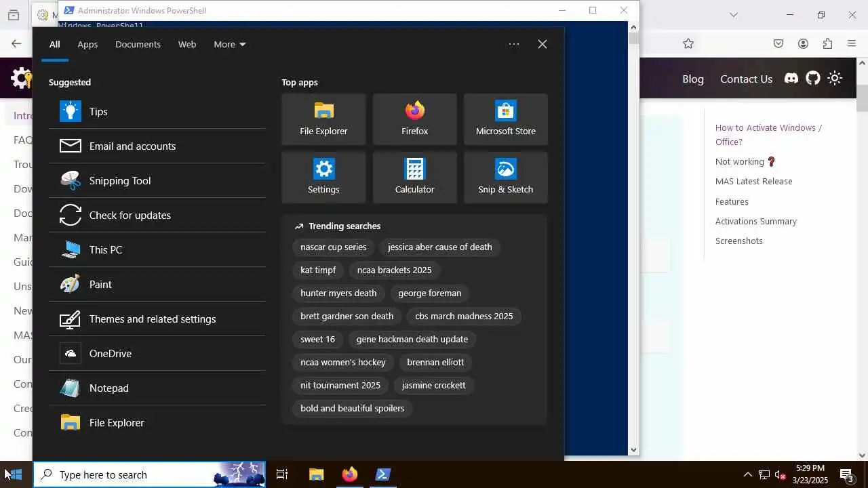
Task: Switch to the Apps search tab
Action: pos(87,44)
